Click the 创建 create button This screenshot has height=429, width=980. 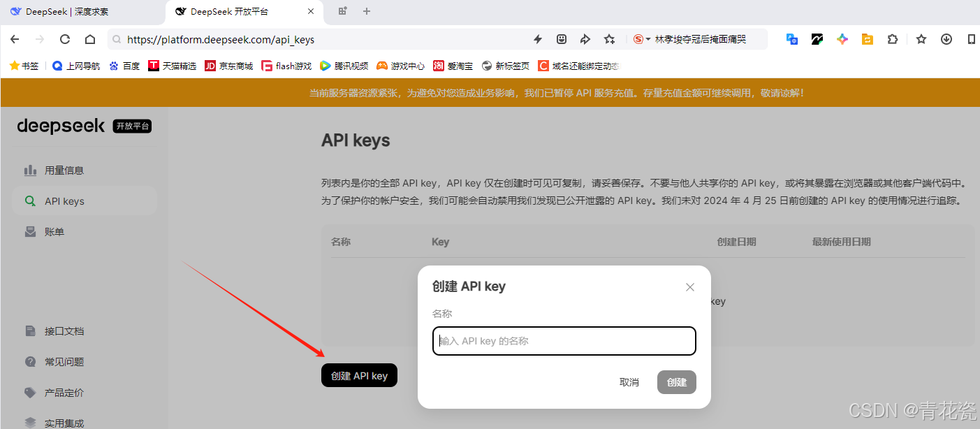coord(675,381)
